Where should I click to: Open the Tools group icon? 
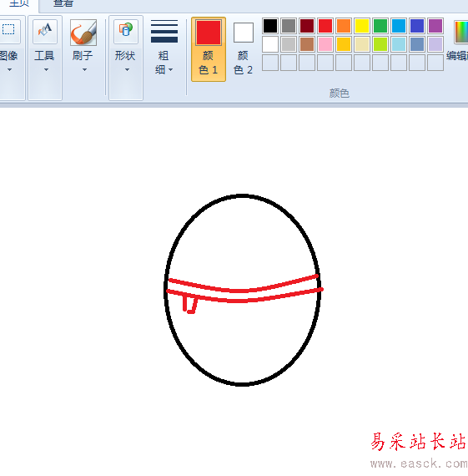(45, 31)
